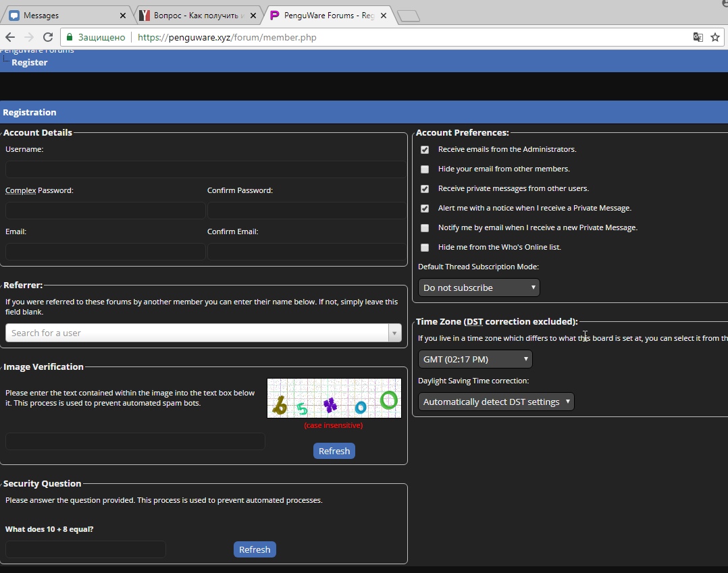Refresh the image verification CAPTCHA

(x=334, y=451)
